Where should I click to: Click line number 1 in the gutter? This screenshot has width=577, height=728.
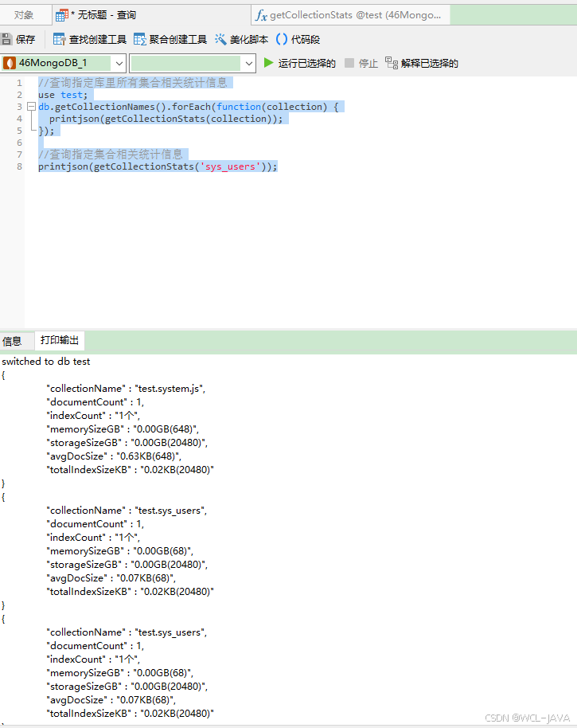point(19,83)
